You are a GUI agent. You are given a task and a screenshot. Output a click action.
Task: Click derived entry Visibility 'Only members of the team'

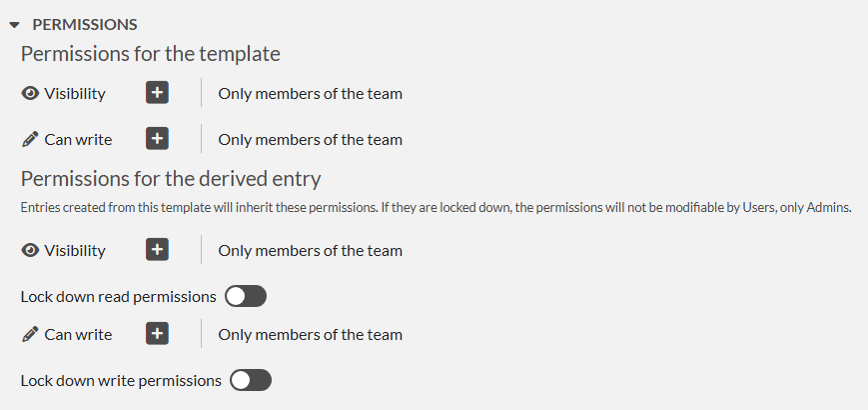(310, 251)
